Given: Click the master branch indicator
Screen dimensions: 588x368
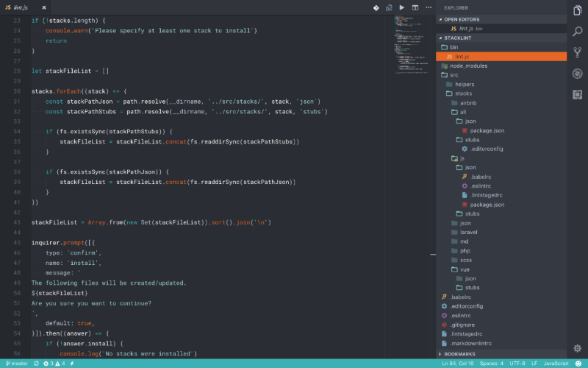Looking at the screenshot, I should point(16,363).
